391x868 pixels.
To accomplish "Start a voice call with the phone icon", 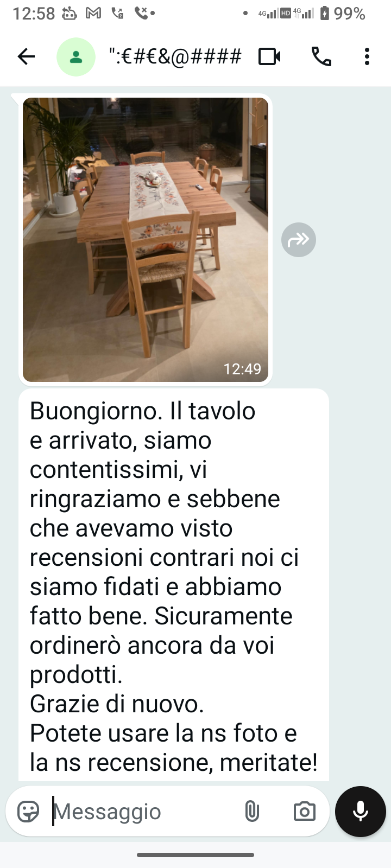I will click(x=321, y=56).
